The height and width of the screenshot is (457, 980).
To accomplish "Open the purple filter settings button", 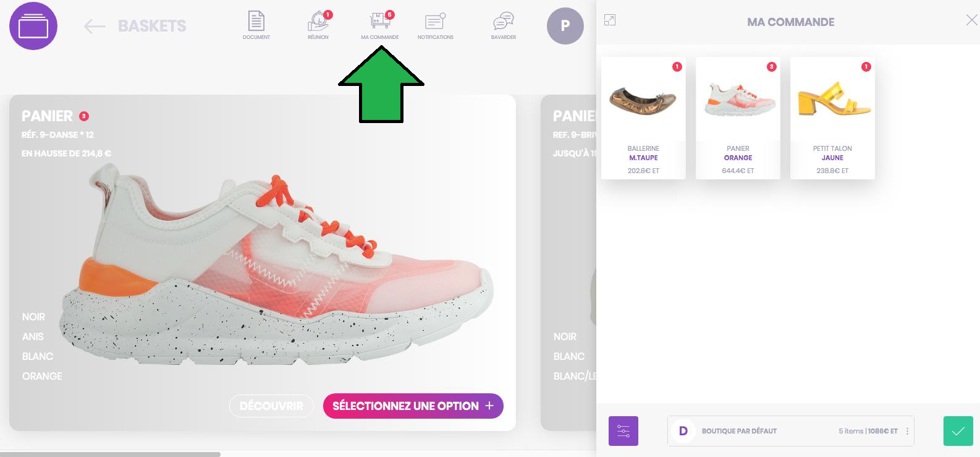I will pyautogui.click(x=623, y=431).
